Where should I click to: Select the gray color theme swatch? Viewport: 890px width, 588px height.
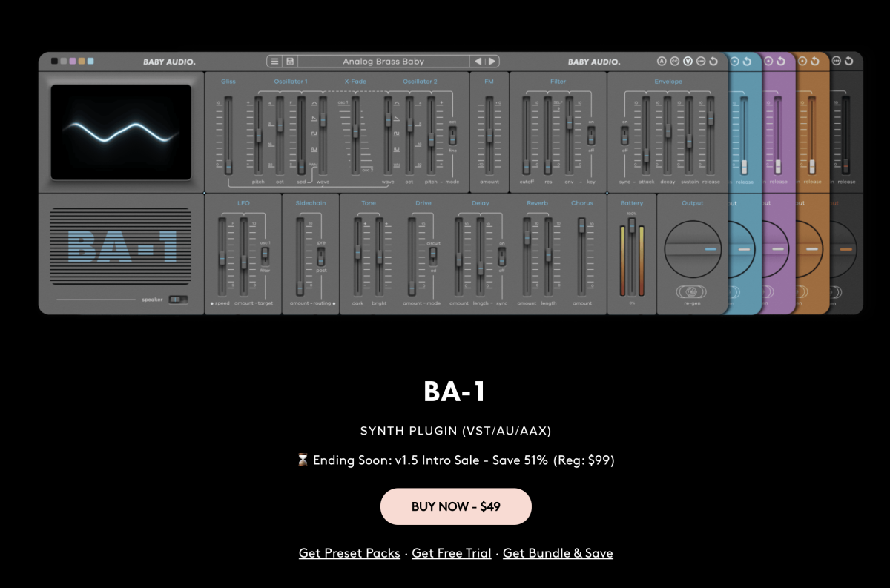point(64,61)
